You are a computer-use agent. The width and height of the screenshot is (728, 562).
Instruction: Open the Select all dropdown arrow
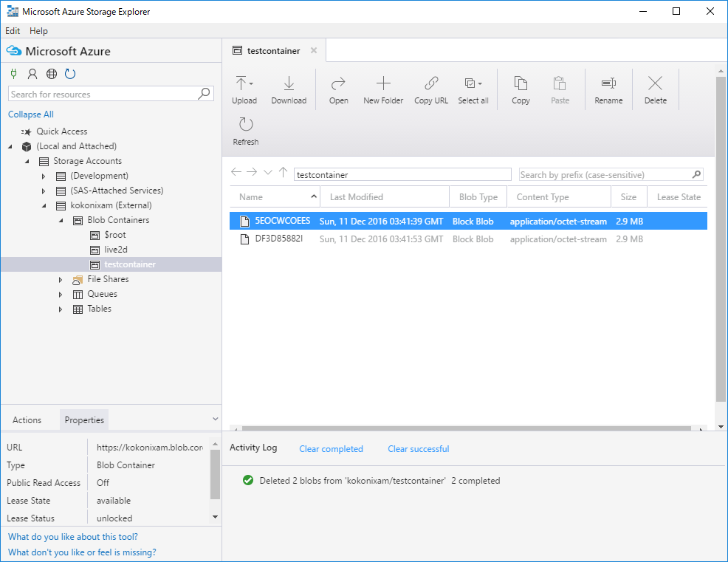(x=480, y=84)
